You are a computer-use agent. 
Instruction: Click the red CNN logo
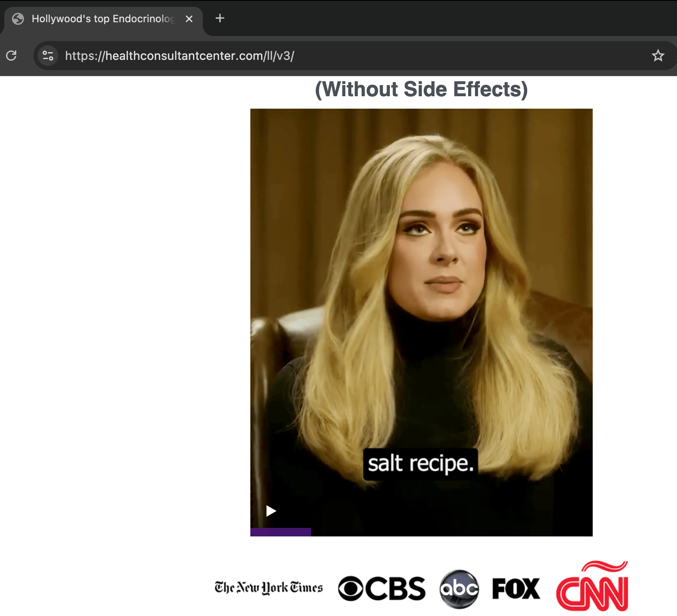pos(592,587)
